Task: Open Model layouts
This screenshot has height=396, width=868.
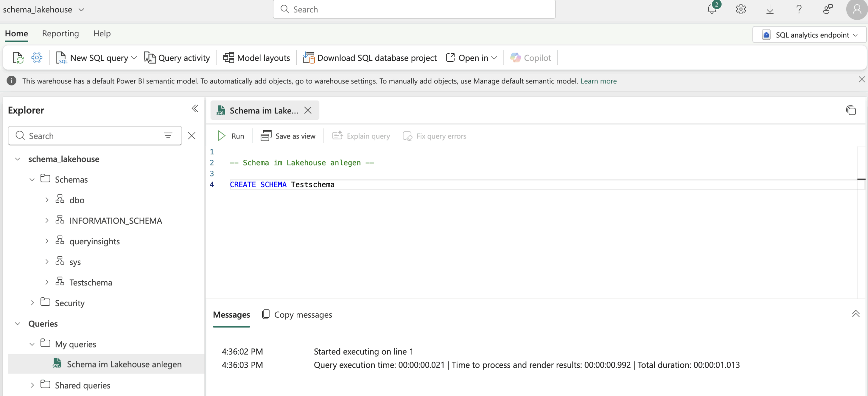Action: (x=257, y=58)
